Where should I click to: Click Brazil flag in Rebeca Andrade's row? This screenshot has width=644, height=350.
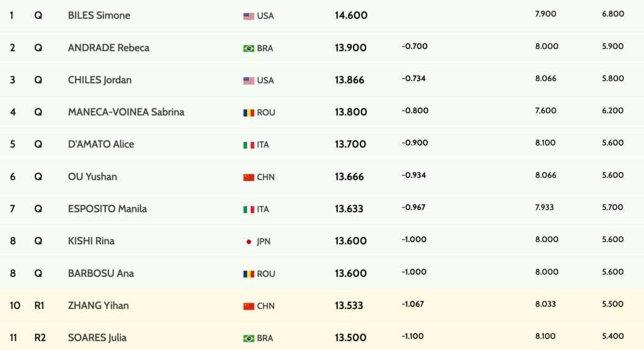point(249,49)
